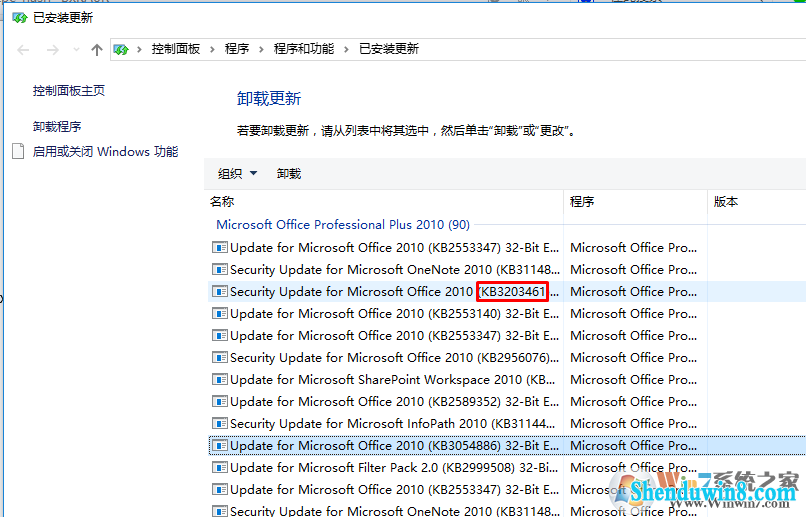Click the program cell of the KB3203461 row
The height and width of the screenshot is (517, 806).
click(633, 291)
